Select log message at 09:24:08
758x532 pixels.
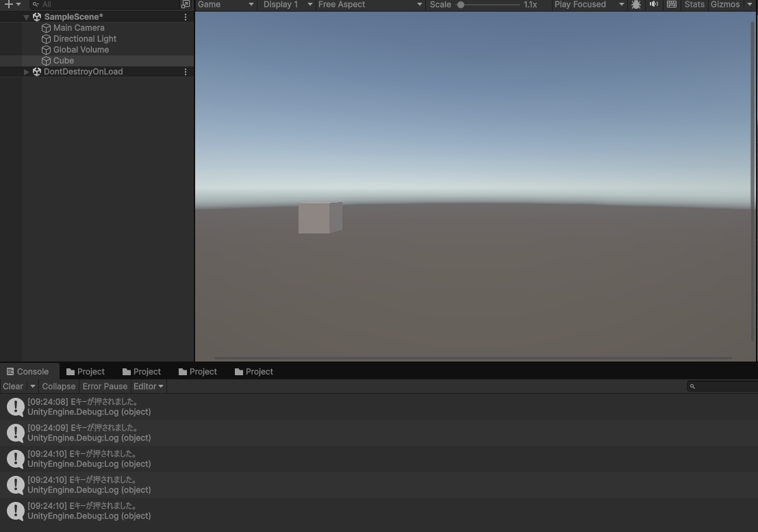(379, 407)
